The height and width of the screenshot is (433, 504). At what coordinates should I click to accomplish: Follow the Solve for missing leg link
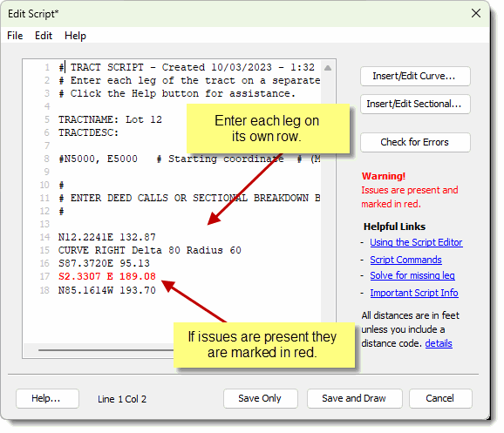point(412,275)
